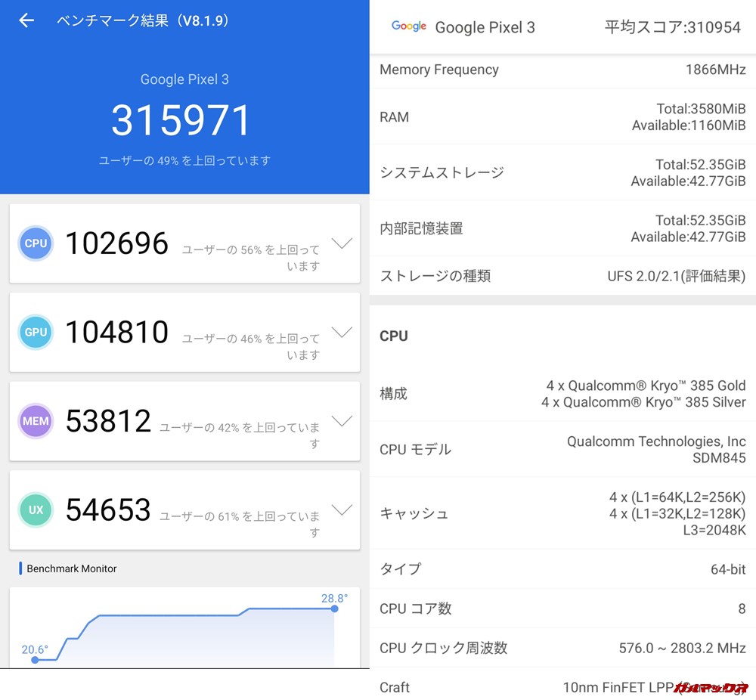This screenshot has height=700, width=756.
Task: Tap the MEM score circle icon
Action: coord(36,421)
